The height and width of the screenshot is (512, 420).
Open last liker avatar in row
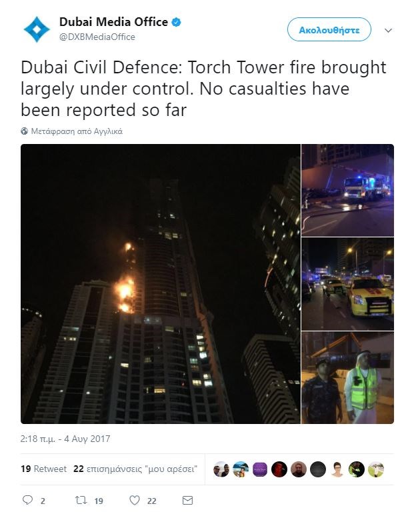(x=376, y=469)
